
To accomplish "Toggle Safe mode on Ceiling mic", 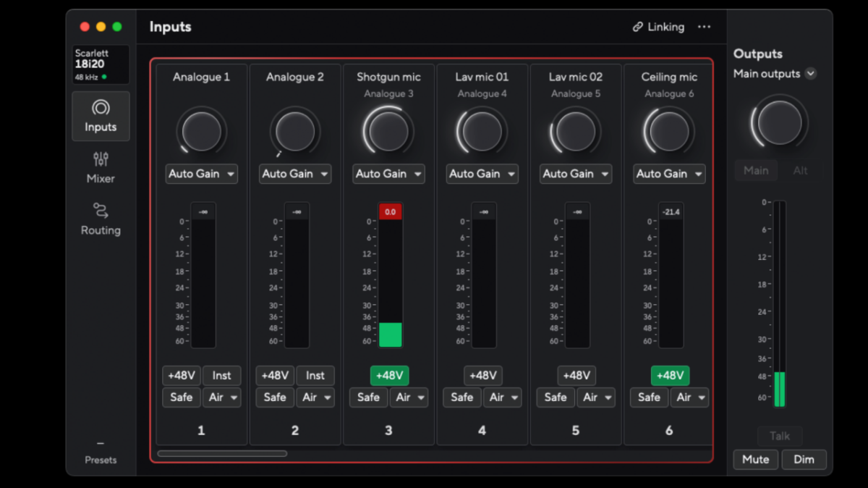I will [649, 397].
